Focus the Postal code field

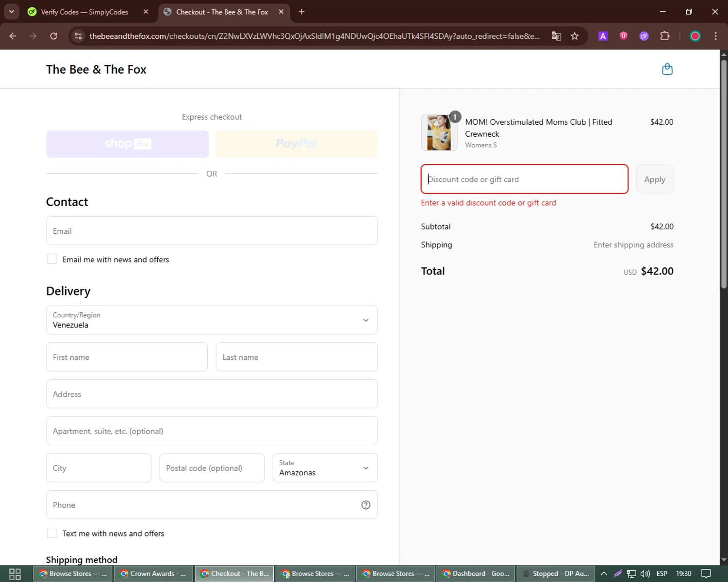point(212,468)
